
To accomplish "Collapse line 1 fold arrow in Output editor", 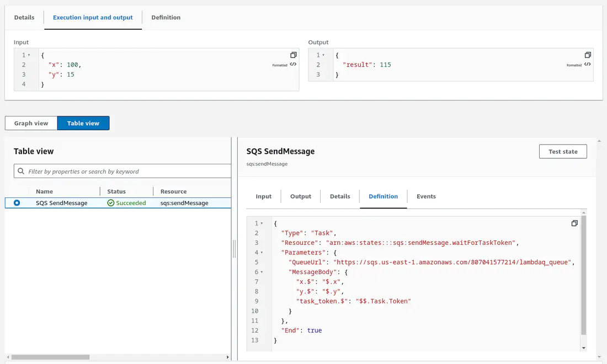I will click(323, 55).
